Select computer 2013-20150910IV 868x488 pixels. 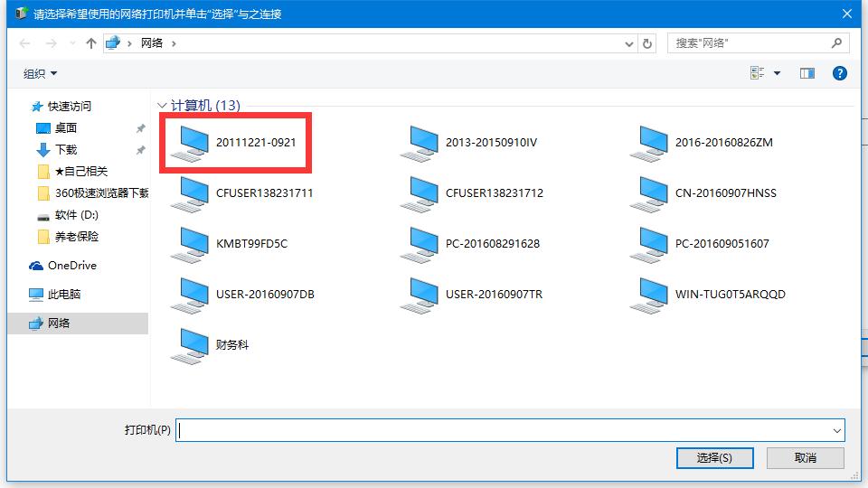click(469, 143)
